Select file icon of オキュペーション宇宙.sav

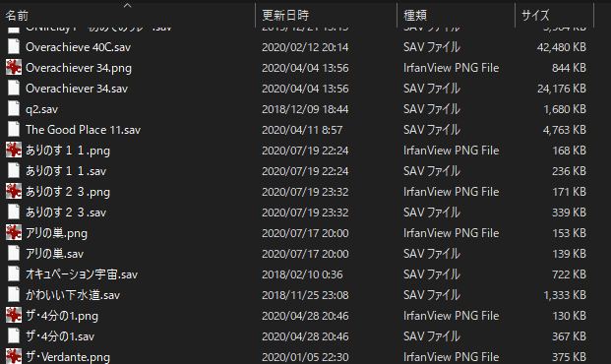(x=14, y=273)
